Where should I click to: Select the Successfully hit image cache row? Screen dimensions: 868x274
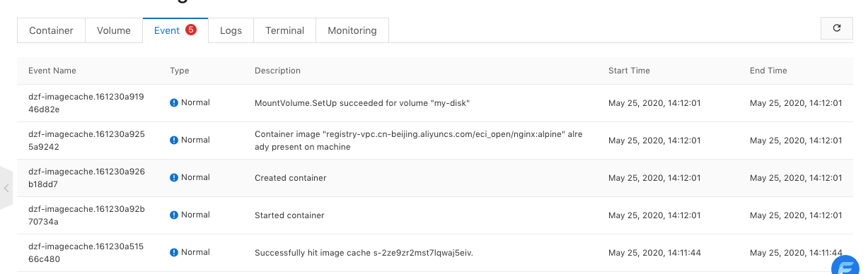coord(435,253)
